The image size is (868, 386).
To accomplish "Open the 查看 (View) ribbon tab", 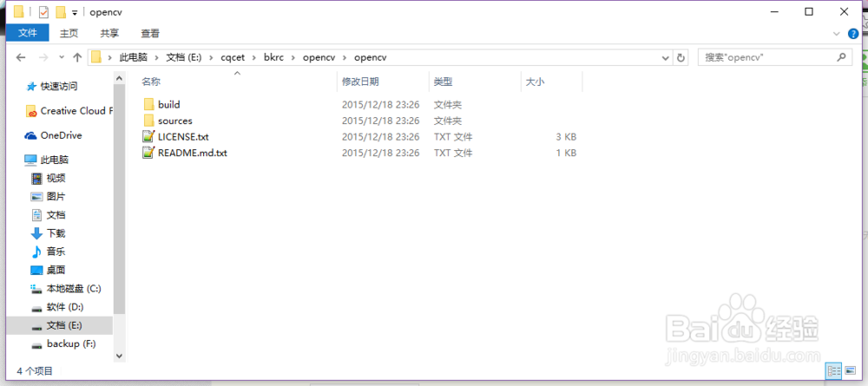I will pos(150,33).
